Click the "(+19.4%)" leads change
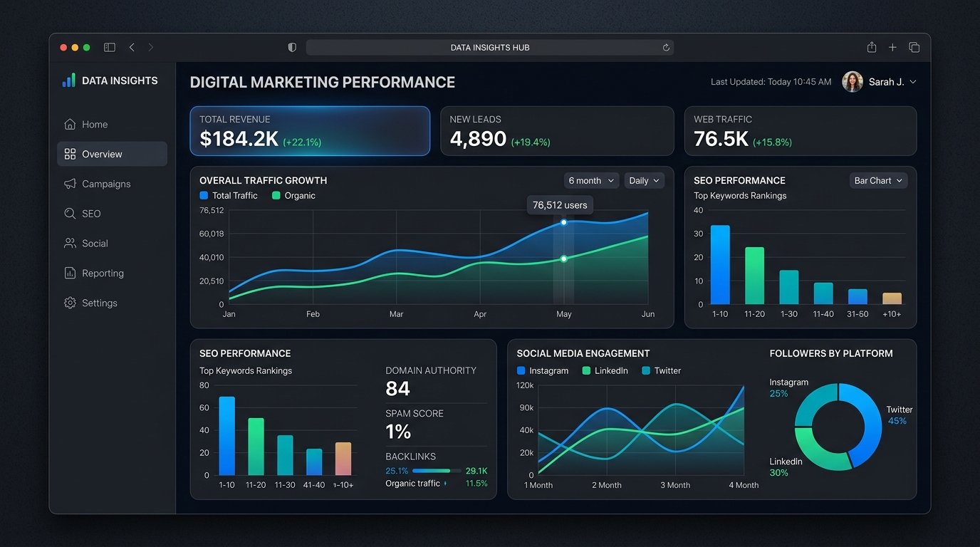Screen dimensions: 980x547 (x=531, y=142)
